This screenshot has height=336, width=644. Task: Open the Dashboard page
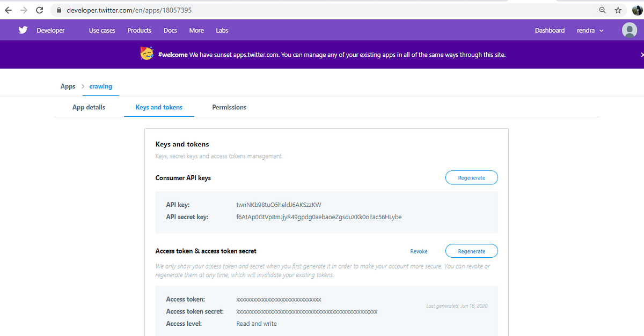coord(550,31)
